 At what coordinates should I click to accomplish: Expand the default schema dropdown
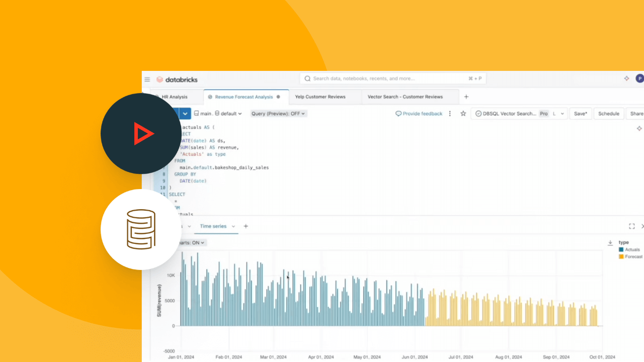[x=228, y=114]
